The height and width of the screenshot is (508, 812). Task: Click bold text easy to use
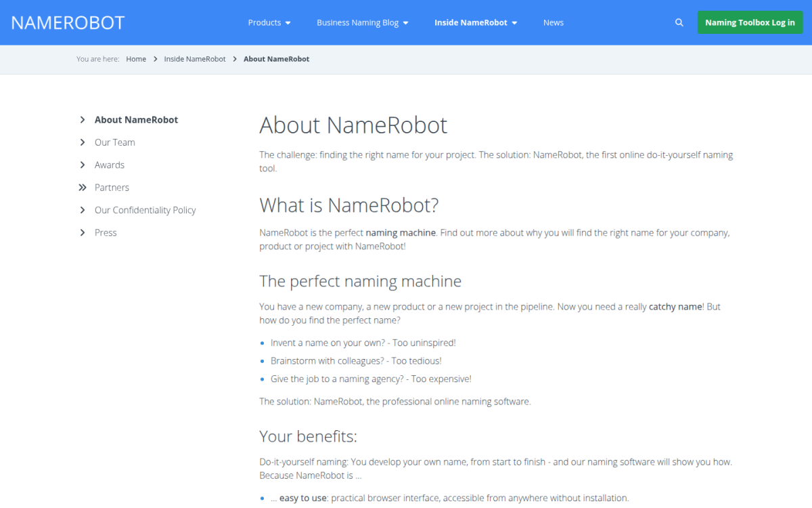[303, 498]
